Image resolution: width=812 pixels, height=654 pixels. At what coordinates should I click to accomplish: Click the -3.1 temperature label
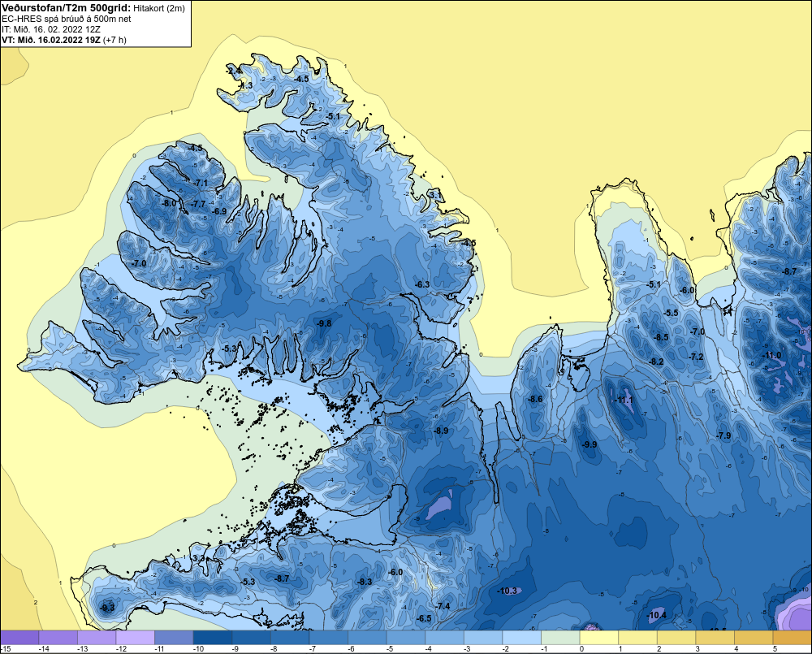click(434, 195)
